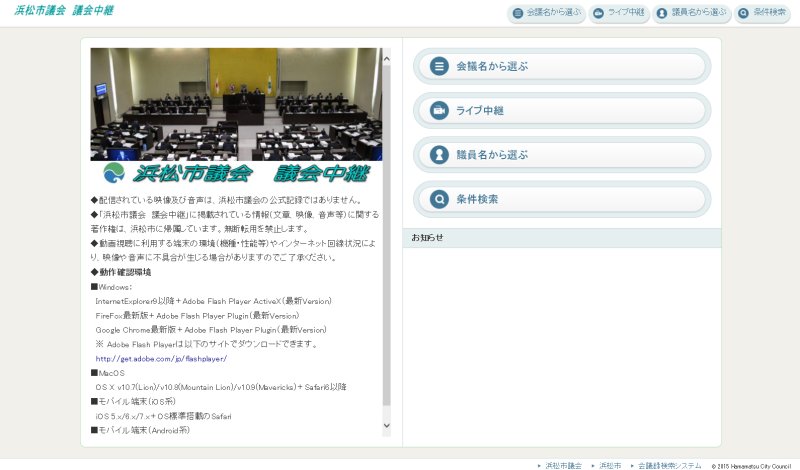The image size is (800, 470).
Task: Open the large 会議名から選ぶ button
Action: point(562,66)
